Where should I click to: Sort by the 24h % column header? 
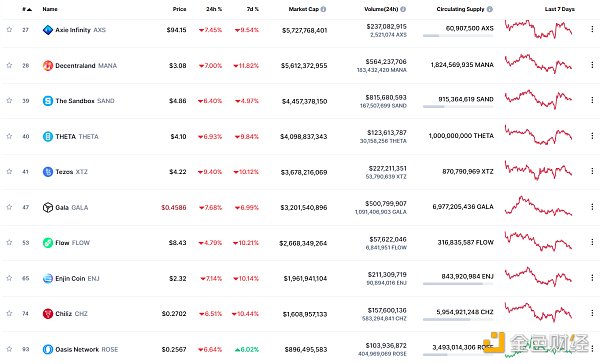214,9
